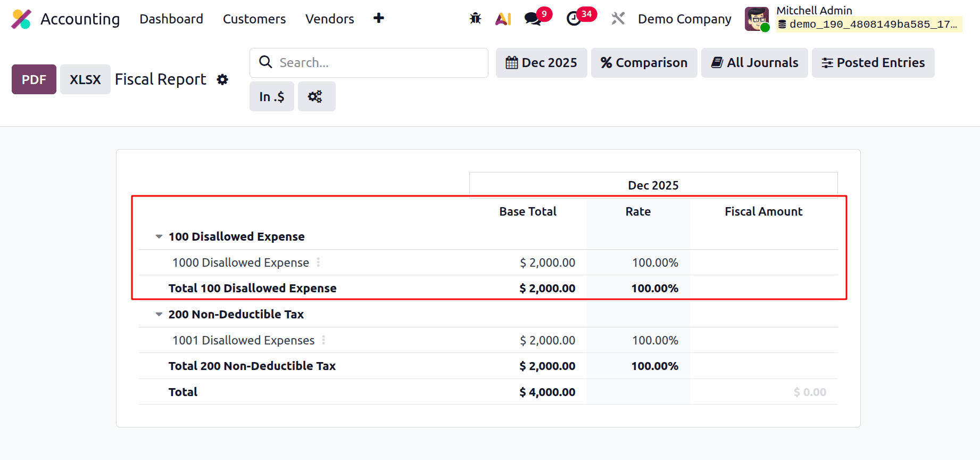Open the Customers menu
This screenshot has width=980, height=460.
tap(254, 19)
